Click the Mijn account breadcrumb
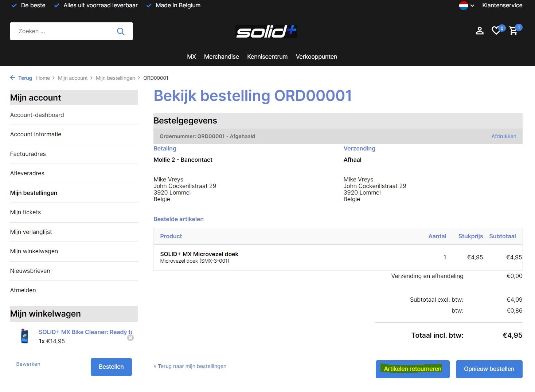Screen dimensions: 535x392 pos(73,78)
